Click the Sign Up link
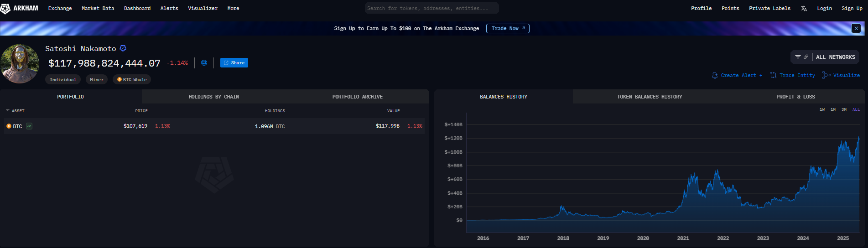 (x=852, y=8)
